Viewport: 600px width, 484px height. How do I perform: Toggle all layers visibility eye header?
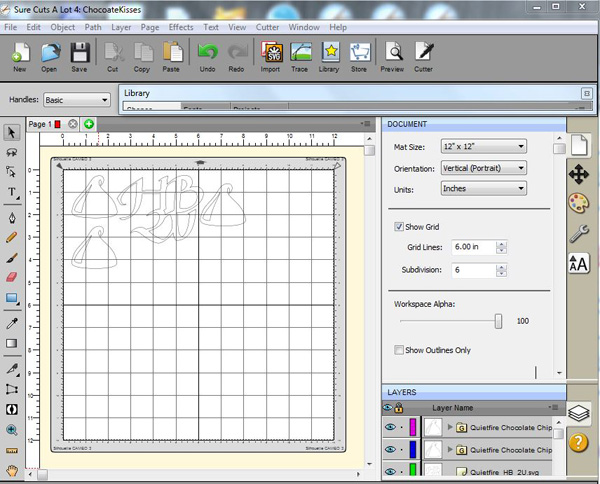(x=388, y=407)
